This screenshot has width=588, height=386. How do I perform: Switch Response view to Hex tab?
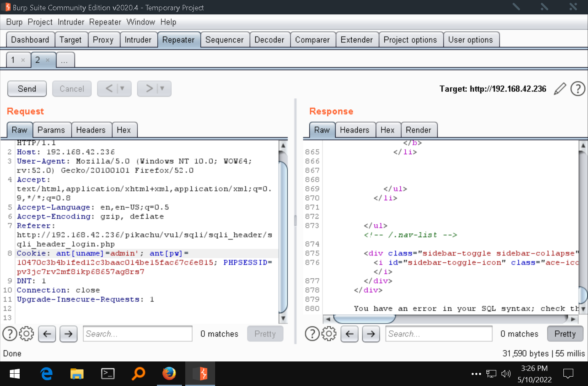click(x=388, y=130)
